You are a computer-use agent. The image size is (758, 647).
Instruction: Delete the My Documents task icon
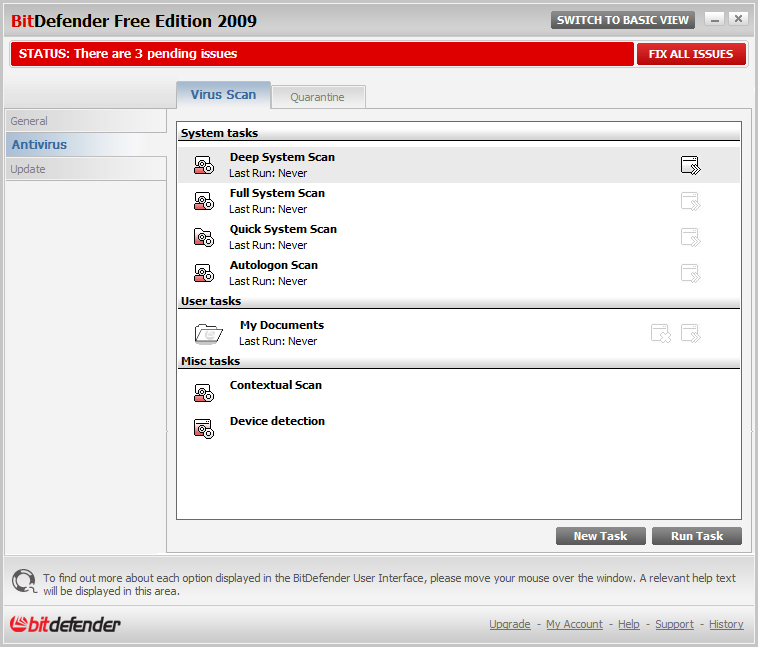click(661, 333)
